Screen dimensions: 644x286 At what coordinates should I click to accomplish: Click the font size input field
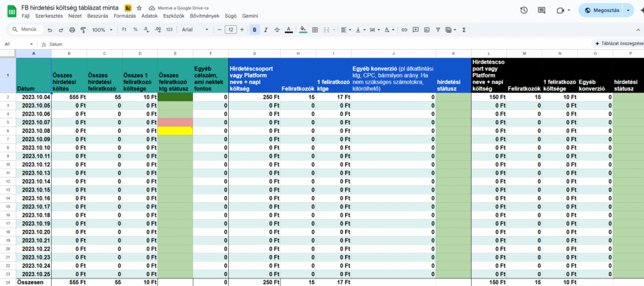coord(231,30)
